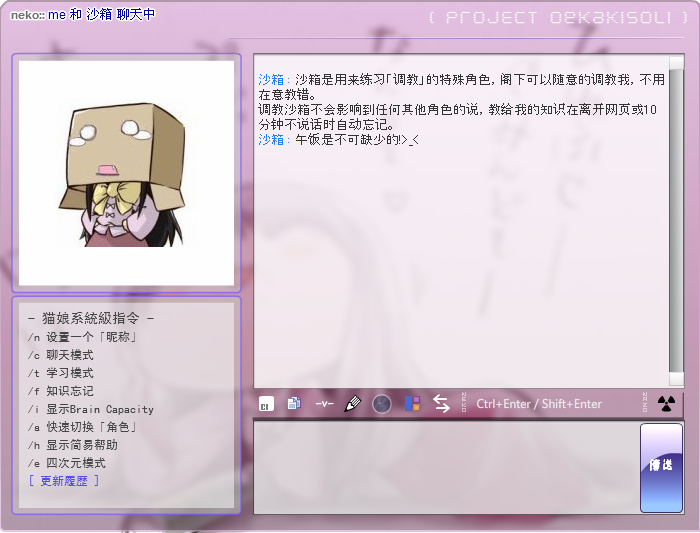This screenshot has width=700, height=533.
Task: Click the chat log vertical scrollbar
Action: click(x=676, y=221)
